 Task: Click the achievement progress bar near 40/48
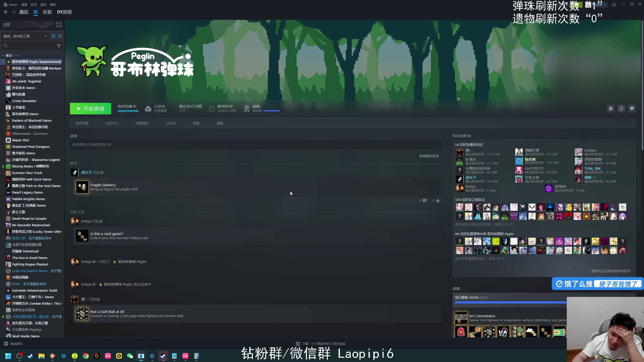[x=273, y=111]
